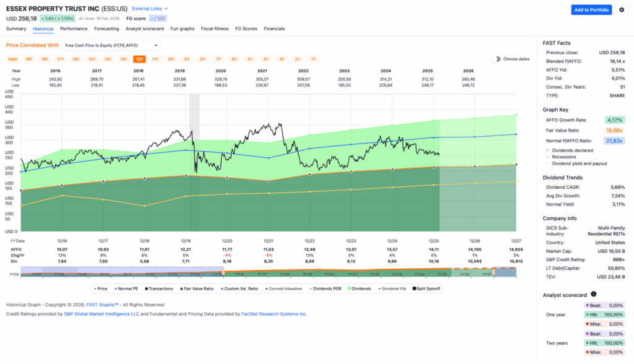Click the Analyst scorecard info icon
The height and width of the screenshot is (364, 634).
coord(593,294)
